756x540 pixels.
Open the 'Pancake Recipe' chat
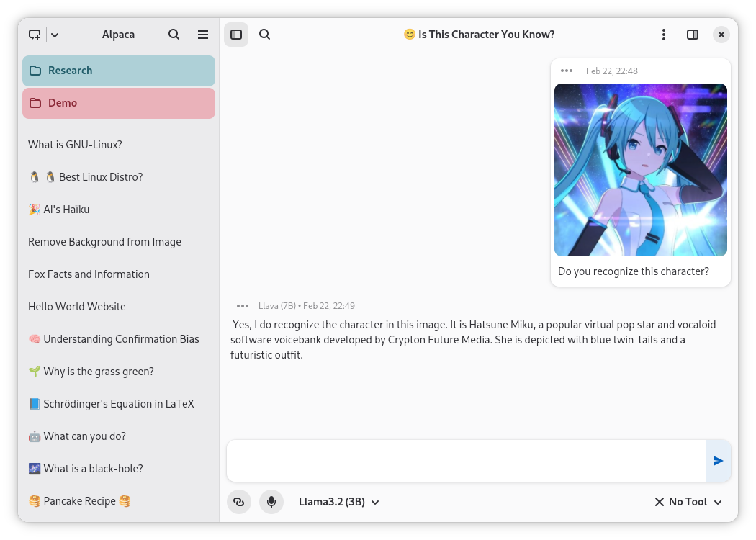(x=119, y=501)
